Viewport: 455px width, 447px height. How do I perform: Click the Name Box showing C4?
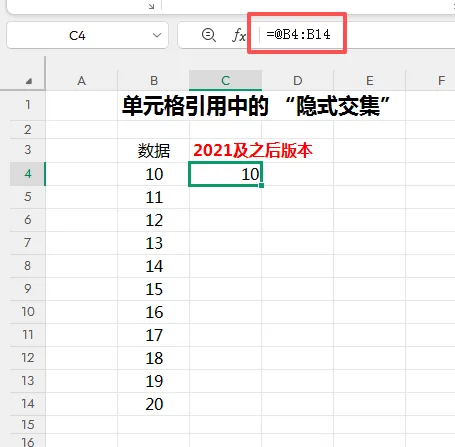pos(87,35)
